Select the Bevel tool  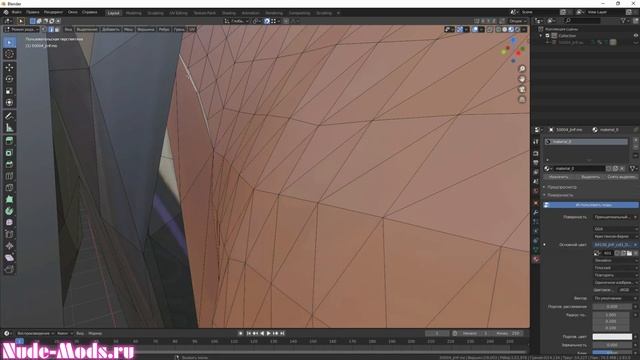click(x=9, y=164)
